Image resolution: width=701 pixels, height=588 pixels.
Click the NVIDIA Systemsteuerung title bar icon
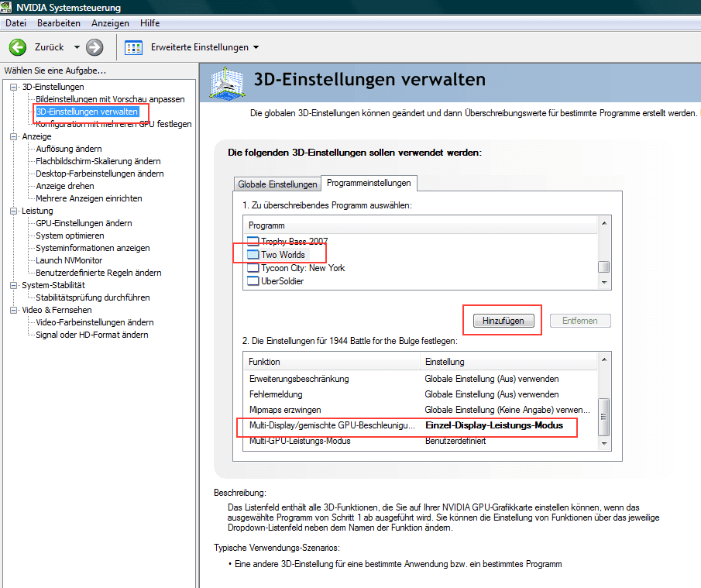(6, 7)
